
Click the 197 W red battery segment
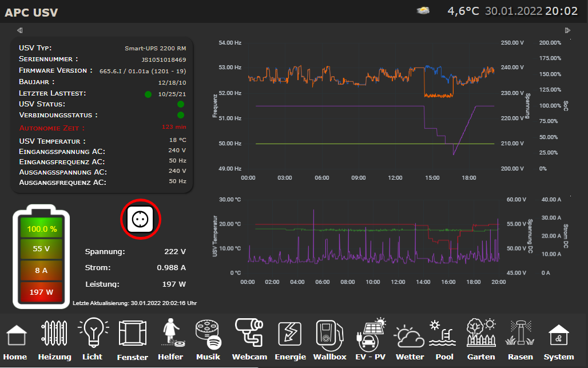click(x=41, y=292)
